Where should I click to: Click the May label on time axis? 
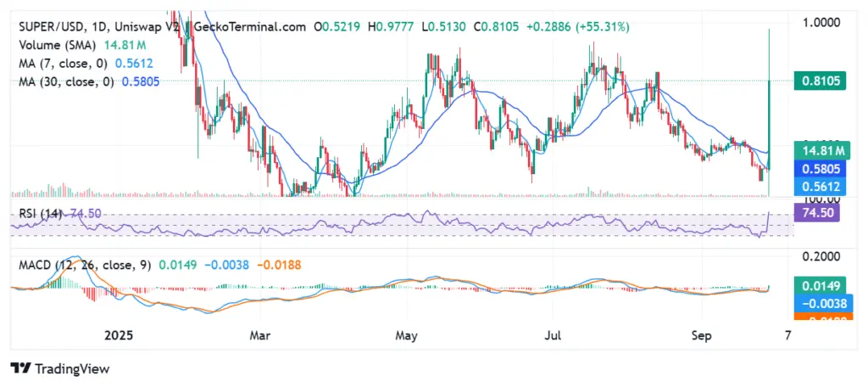coord(407,336)
